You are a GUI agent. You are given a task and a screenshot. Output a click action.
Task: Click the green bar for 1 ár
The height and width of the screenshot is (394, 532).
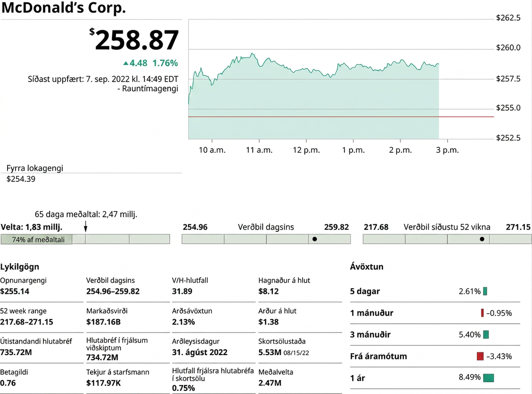488,378
